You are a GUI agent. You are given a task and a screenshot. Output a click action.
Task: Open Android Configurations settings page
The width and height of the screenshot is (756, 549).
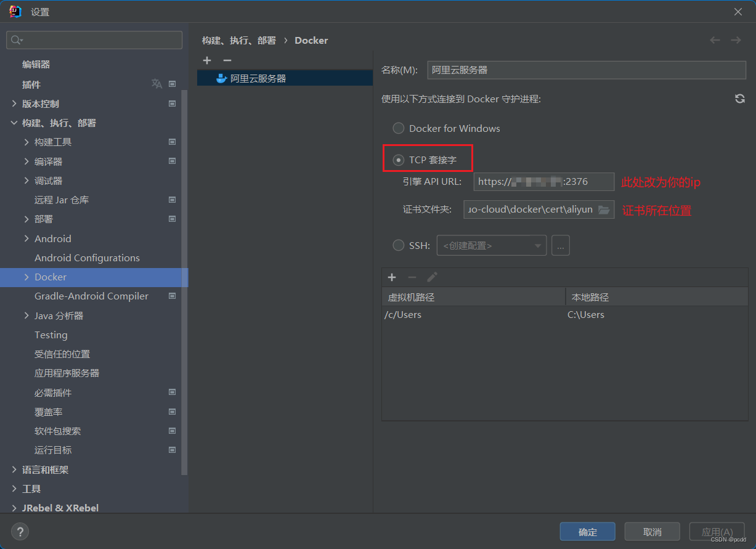pyautogui.click(x=87, y=258)
